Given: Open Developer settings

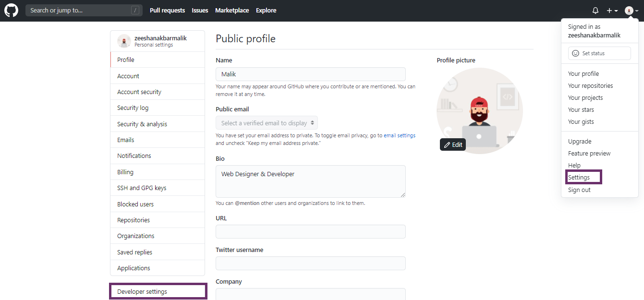Looking at the screenshot, I should tap(143, 291).
